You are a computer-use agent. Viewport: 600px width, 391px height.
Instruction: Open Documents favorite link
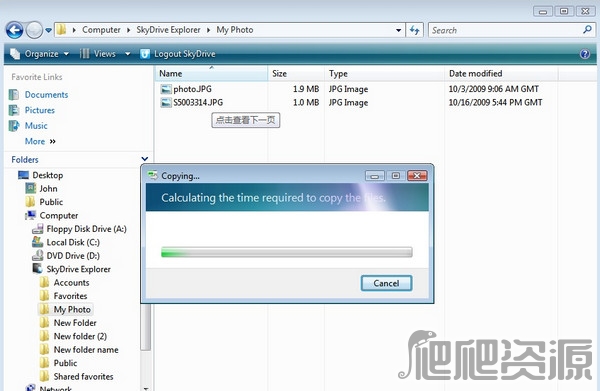(46, 94)
